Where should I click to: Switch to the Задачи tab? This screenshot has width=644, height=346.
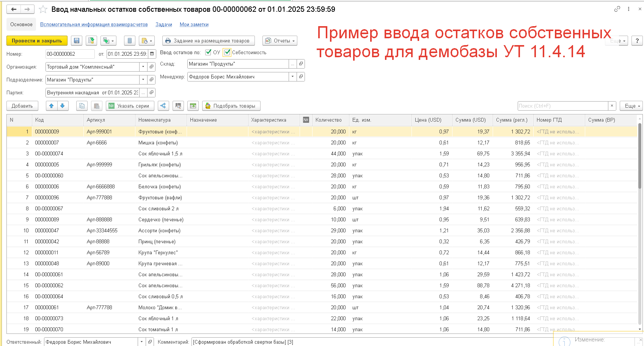click(163, 25)
